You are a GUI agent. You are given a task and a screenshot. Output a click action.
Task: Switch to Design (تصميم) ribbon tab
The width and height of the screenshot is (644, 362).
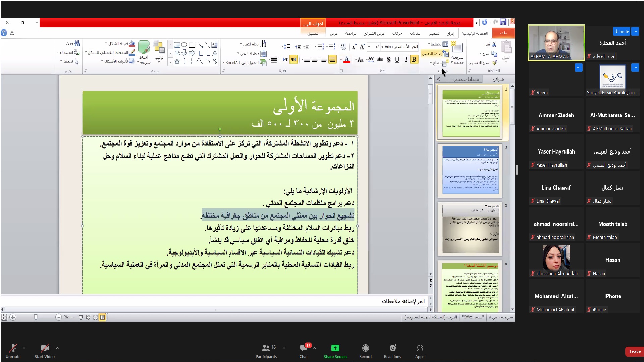434,33
